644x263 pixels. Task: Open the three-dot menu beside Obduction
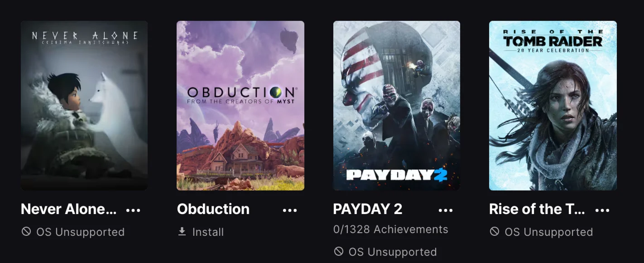[x=289, y=210]
